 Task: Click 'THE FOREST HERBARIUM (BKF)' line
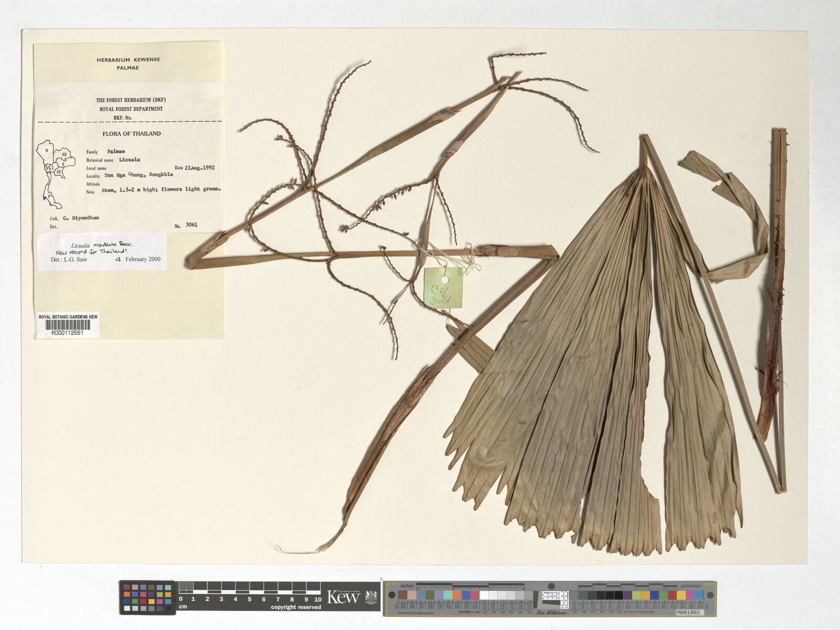131,100
